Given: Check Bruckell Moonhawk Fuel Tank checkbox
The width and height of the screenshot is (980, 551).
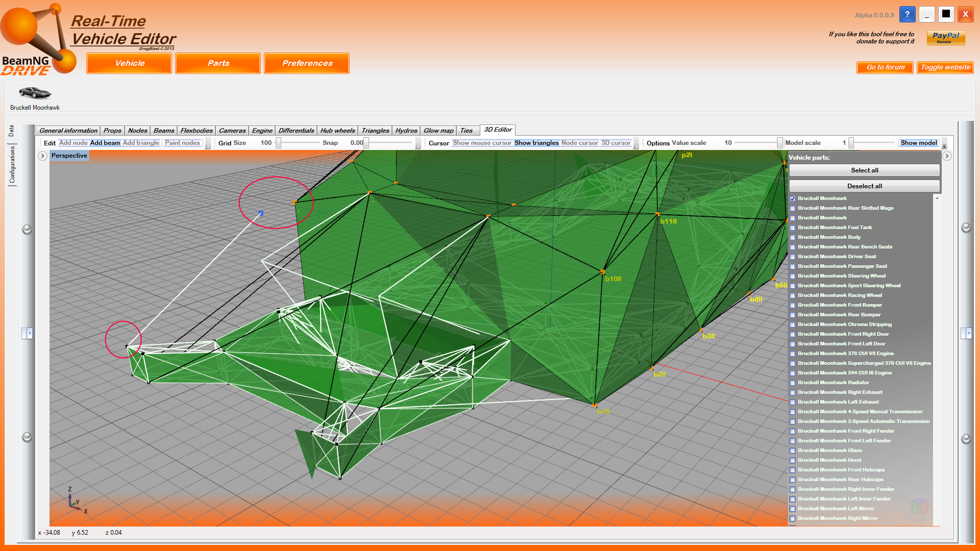Looking at the screenshot, I should (x=793, y=228).
